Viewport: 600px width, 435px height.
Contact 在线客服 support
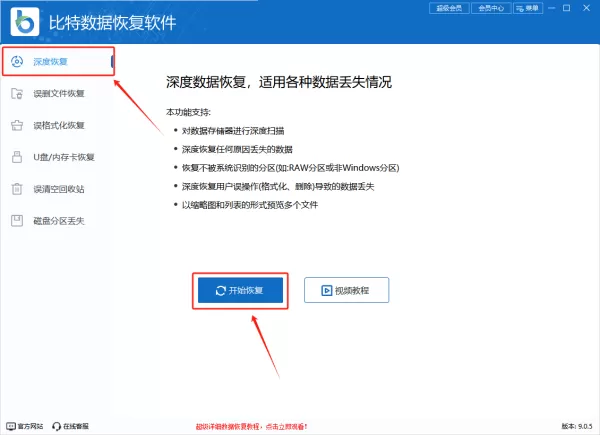coord(70,426)
